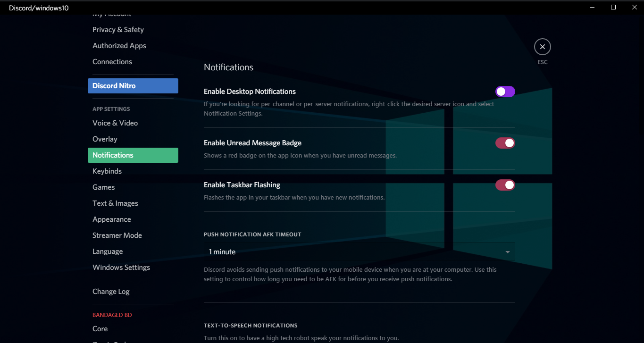Open Connections settings
This screenshot has width=644, height=343.
pos(112,61)
